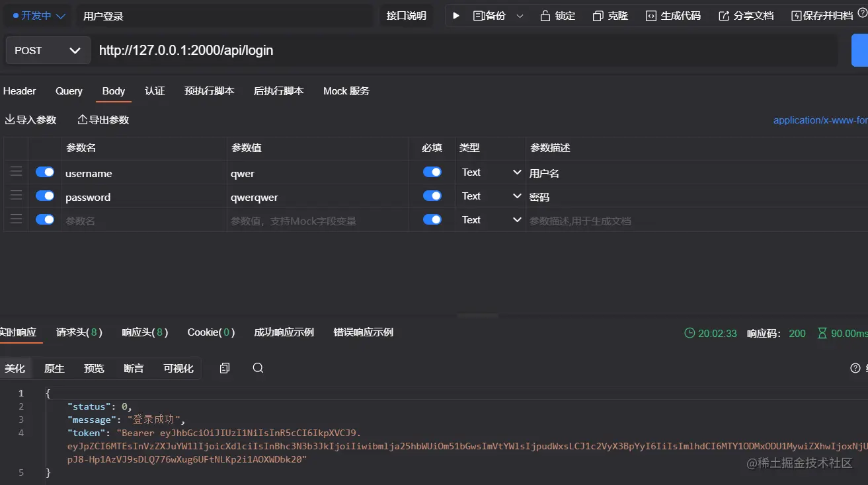Open the POST method dropdown
Viewport: 868px width, 485px height.
point(48,50)
